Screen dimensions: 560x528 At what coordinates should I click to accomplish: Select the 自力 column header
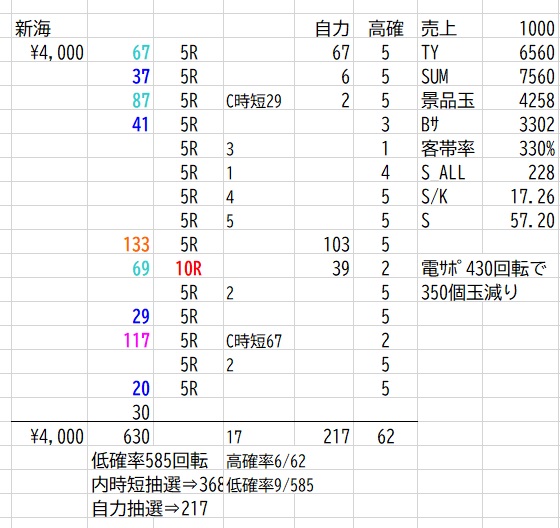tap(332, 29)
